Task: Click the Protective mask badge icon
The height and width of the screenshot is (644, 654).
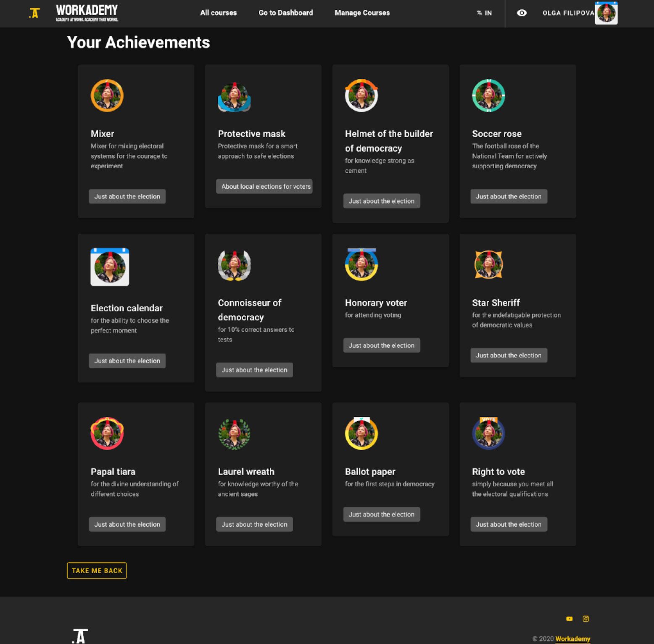Action: click(x=234, y=96)
